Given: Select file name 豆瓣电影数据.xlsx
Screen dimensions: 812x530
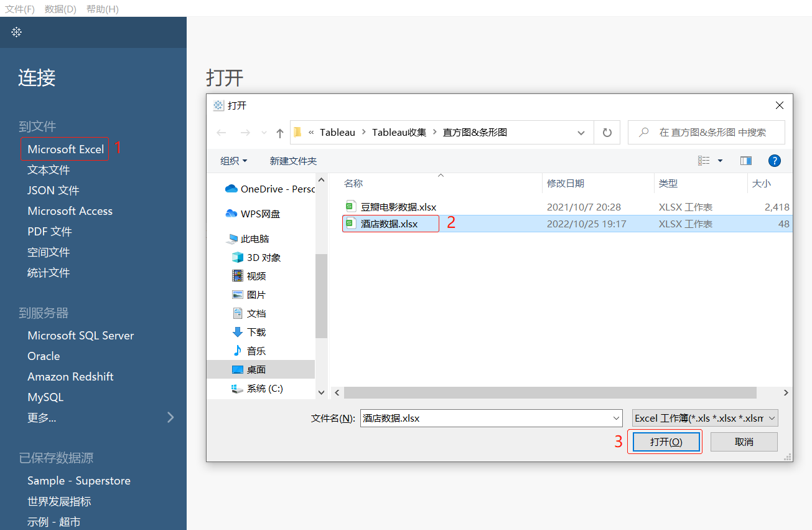Looking at the screenshot, I should 398,207.
